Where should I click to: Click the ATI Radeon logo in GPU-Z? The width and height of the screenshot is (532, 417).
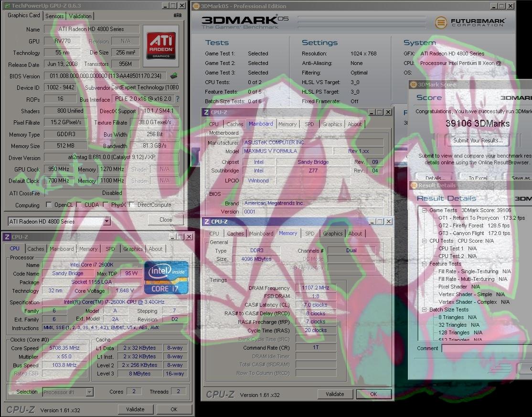pos(161,45)
